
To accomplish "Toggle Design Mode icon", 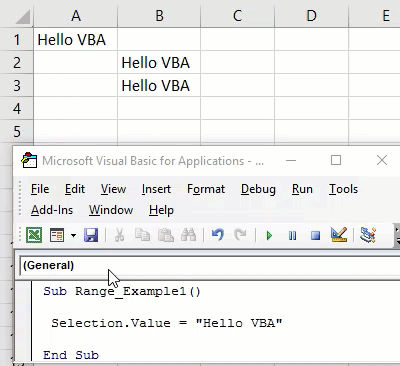I will [x=339, y=235].
